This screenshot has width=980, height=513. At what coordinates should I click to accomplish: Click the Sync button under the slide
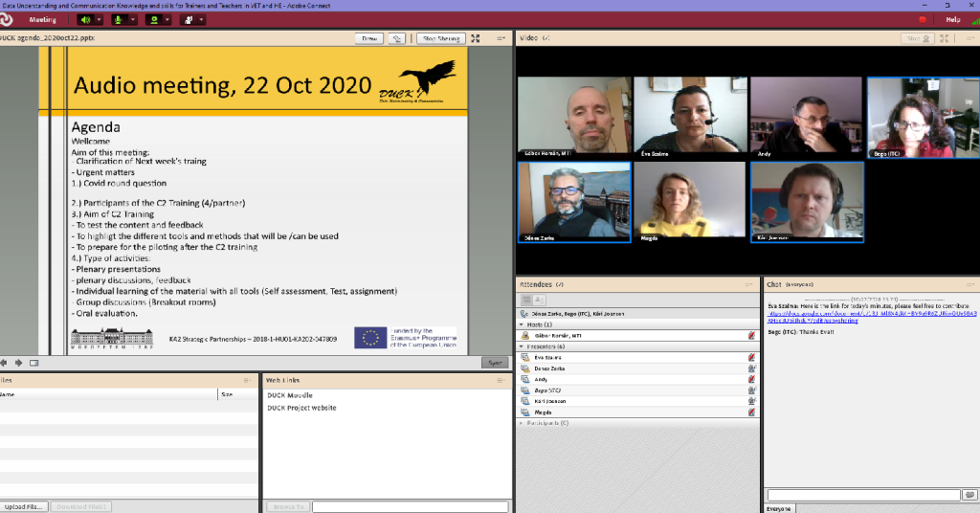coord(493,363)
